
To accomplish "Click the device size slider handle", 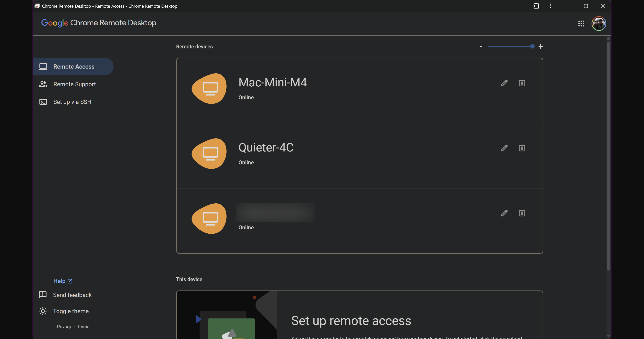I will click(x=532, y=46).
